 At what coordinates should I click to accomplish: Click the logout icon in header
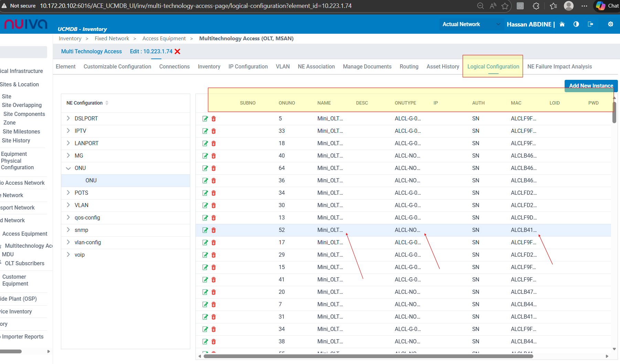[590, 24]
